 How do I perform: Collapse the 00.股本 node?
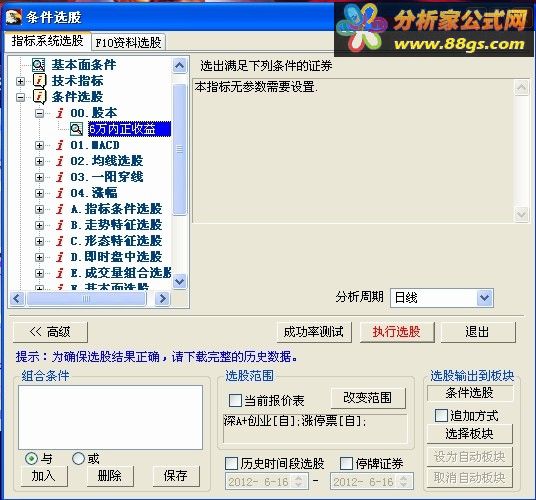39,113
